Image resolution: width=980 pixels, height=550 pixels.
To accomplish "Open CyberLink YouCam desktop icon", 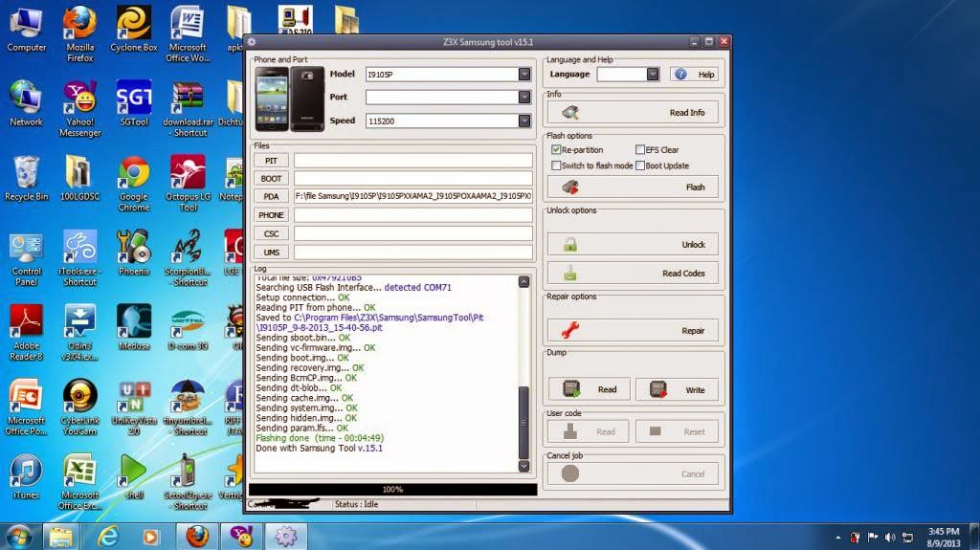I will [80, 407].
